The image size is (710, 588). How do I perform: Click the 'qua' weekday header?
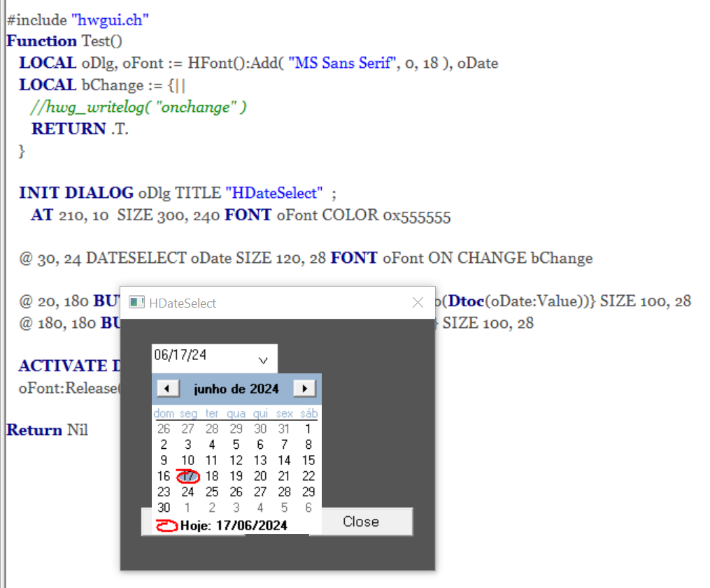point(236,413)
